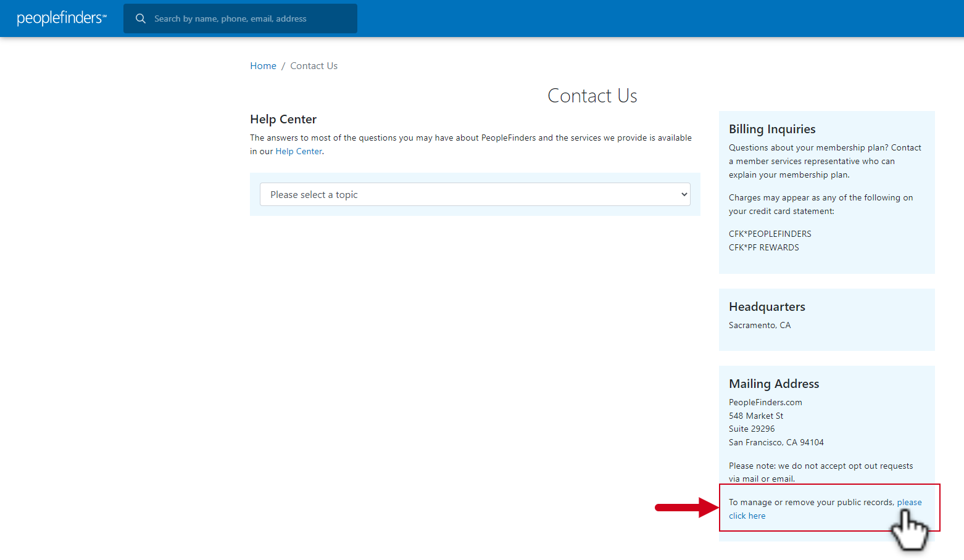This screenshot has width=964, height=560.
Task: Click the 'Help Center' heading
Action: (283, 119)
